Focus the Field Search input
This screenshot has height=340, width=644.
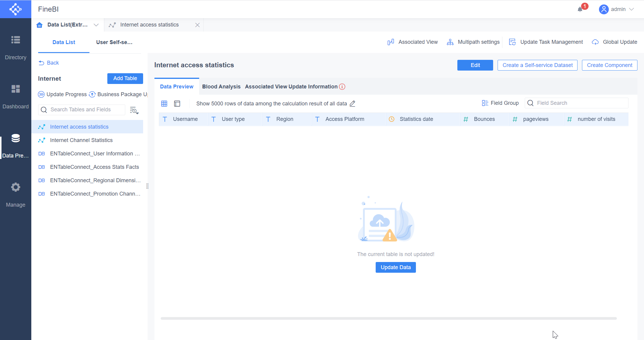[577, 103]
